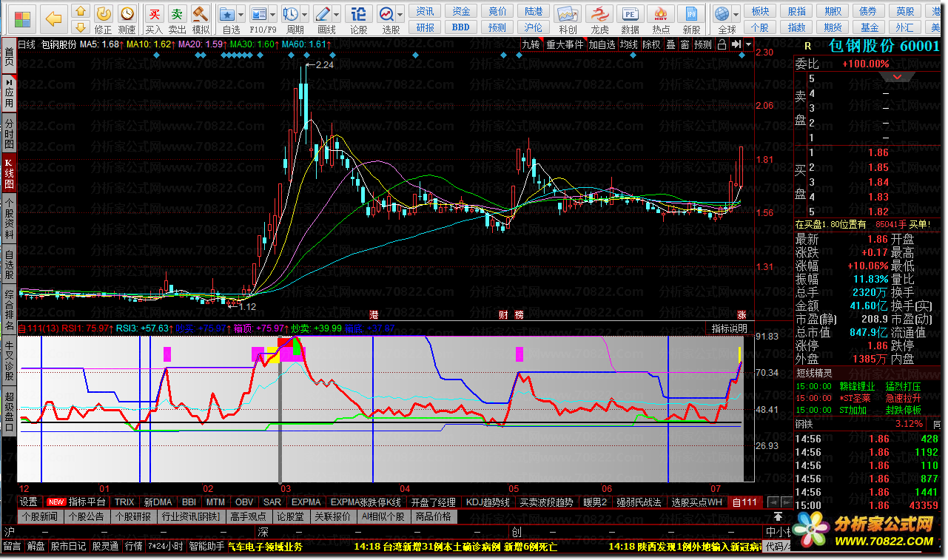Switch to the 分时图 sidebar tab

(x=9, y=133)
